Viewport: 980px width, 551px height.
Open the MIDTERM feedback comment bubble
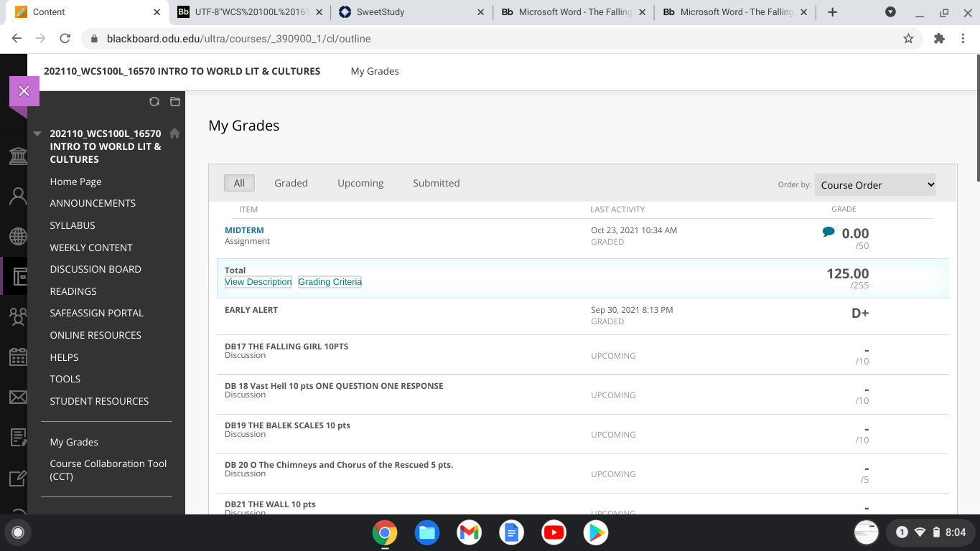click(x=829, y=232)
